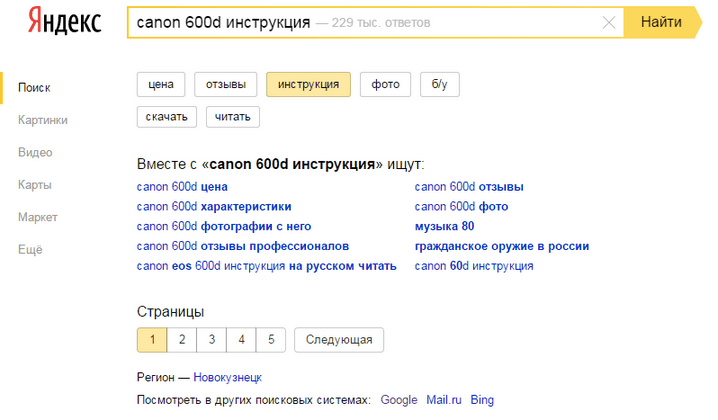This screenshot has height=420, width=718.
Task: Open canon 600d отзывы профессионалов link
Action: click(x=243, y=246)
